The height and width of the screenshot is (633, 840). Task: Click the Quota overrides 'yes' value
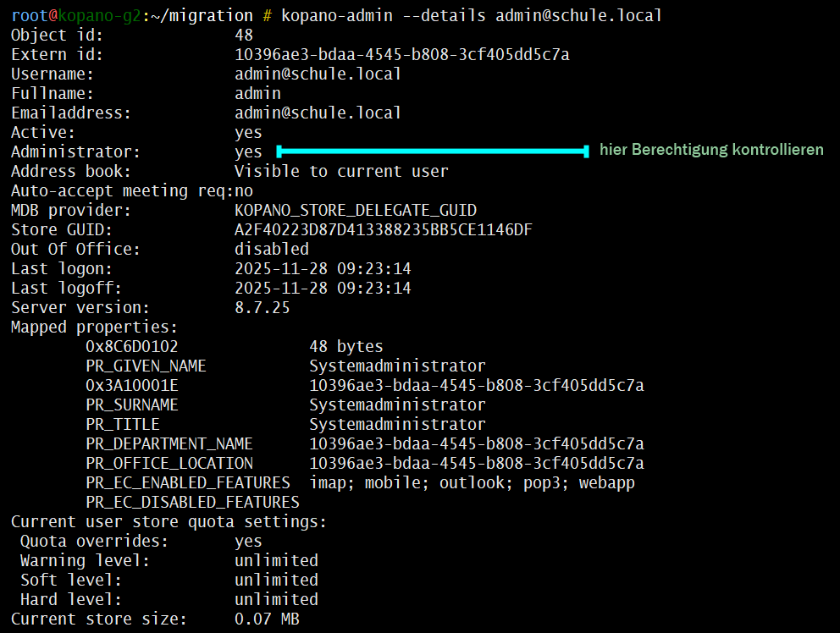(248, 542)
